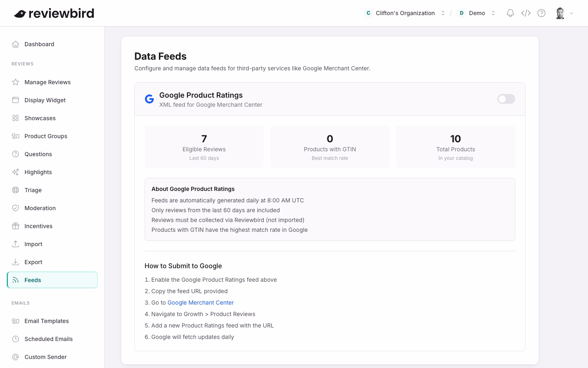Go to Triage
This screenshot has width=588, height=368.
coord(52,190)
